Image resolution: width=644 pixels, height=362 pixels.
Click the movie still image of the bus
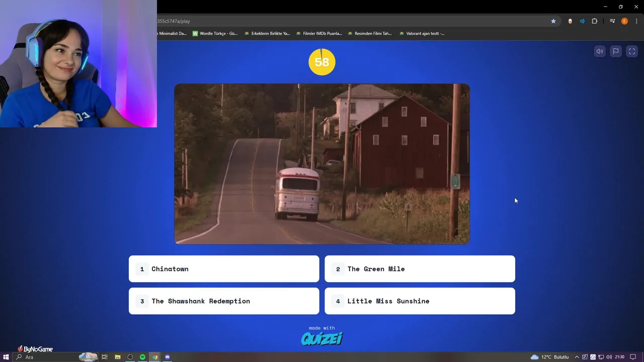[322, 164]
